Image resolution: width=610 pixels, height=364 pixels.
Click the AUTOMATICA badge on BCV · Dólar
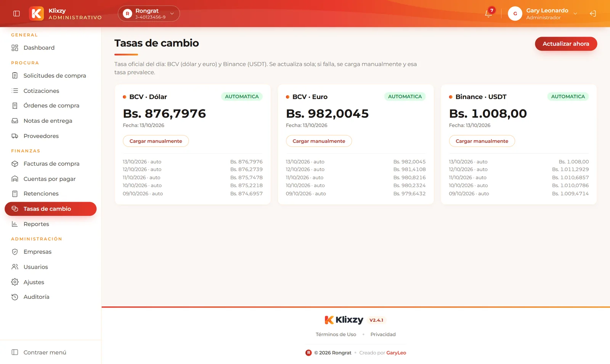coord(242,96)
